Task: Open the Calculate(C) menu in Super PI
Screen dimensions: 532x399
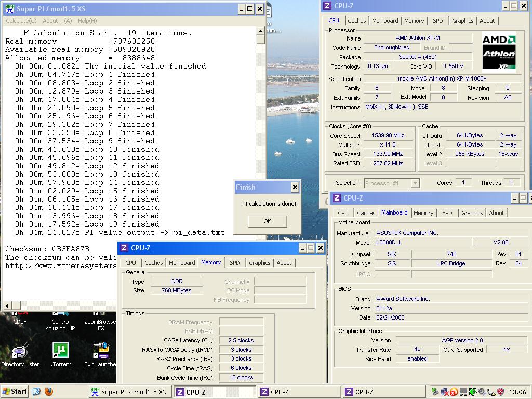Action: tap(21, 21)
